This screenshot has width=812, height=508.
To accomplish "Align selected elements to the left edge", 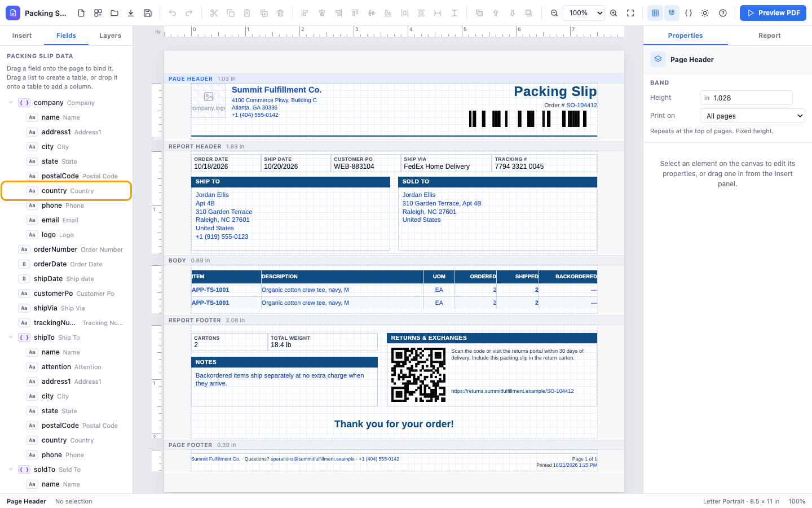I will coord(305,13).
